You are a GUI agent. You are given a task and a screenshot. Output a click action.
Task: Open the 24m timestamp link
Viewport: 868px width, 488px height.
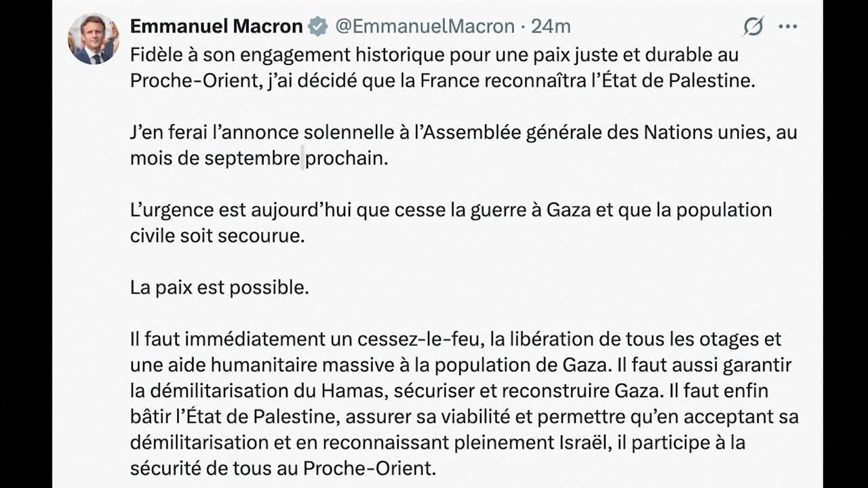click(x=551, y=26)
